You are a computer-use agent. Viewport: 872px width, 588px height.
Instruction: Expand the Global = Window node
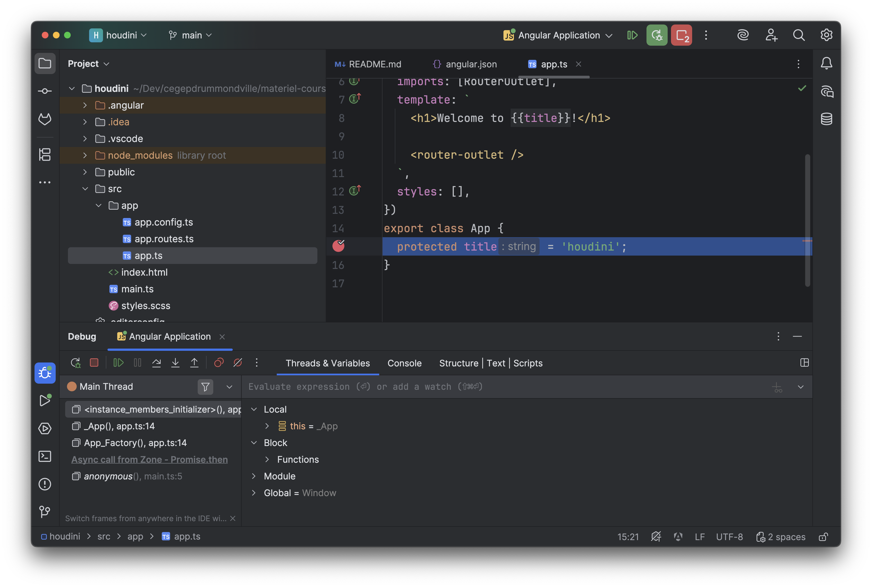[254, 493]
